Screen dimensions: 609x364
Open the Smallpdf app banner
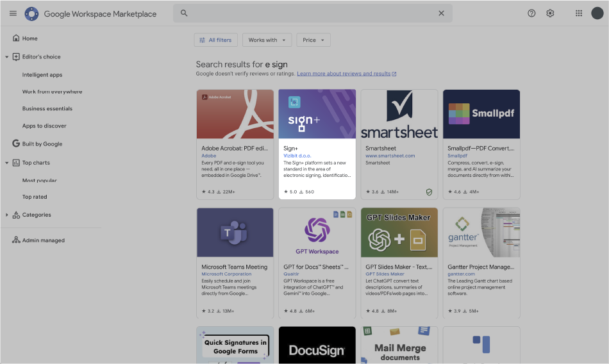[481, 114]
